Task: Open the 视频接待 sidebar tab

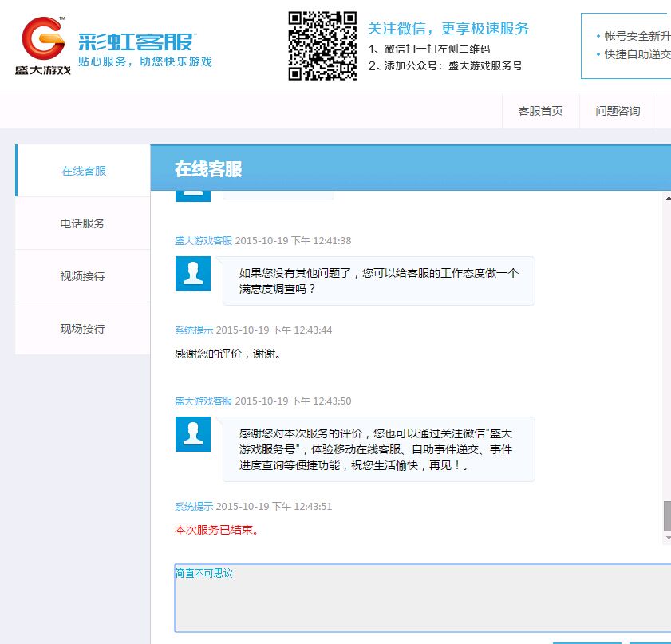Action: point(83,276)
